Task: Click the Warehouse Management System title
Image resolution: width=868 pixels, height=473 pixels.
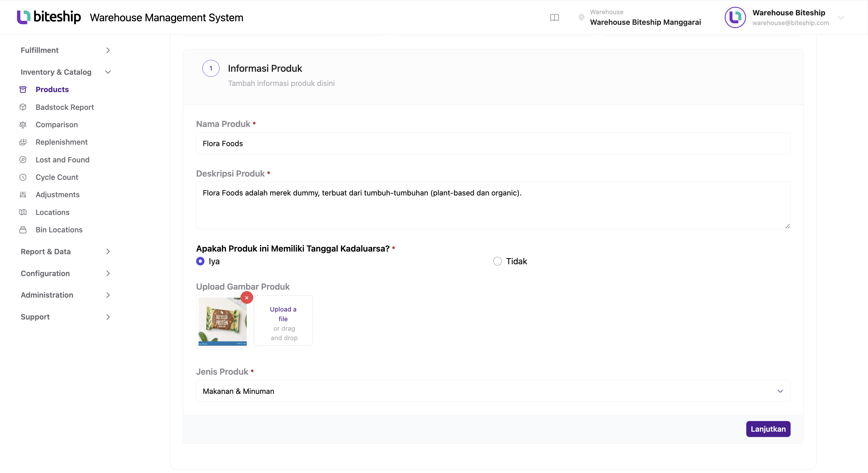Action: click(166, 17)
